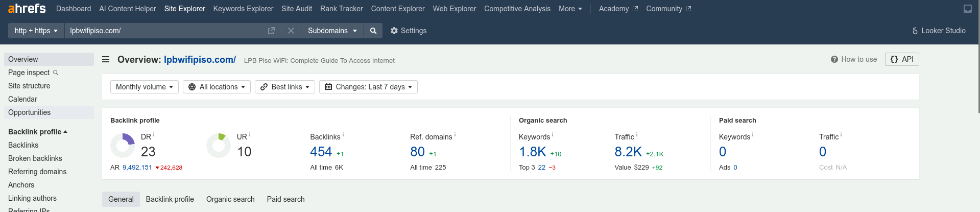Open the API button
This screenshot has height=212, width=980.
pyautogui.click(x=902, y=59)
